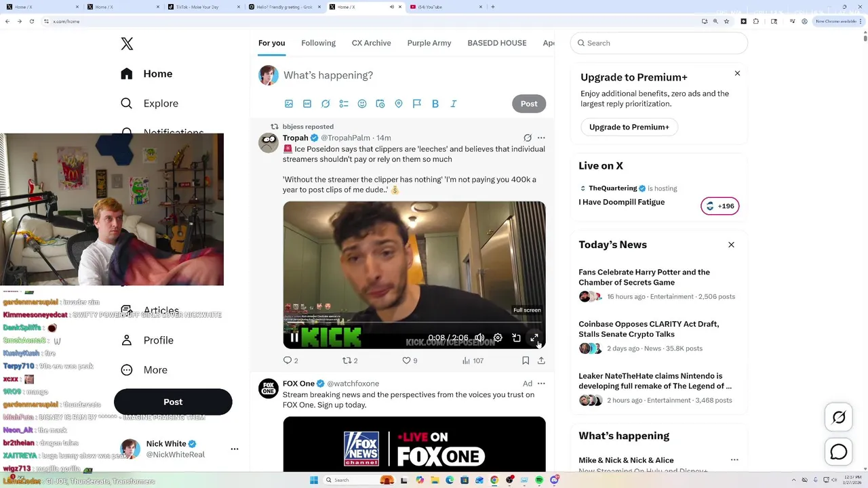Tag a location on the post
The image size is (868, 488).
(399, 104)
